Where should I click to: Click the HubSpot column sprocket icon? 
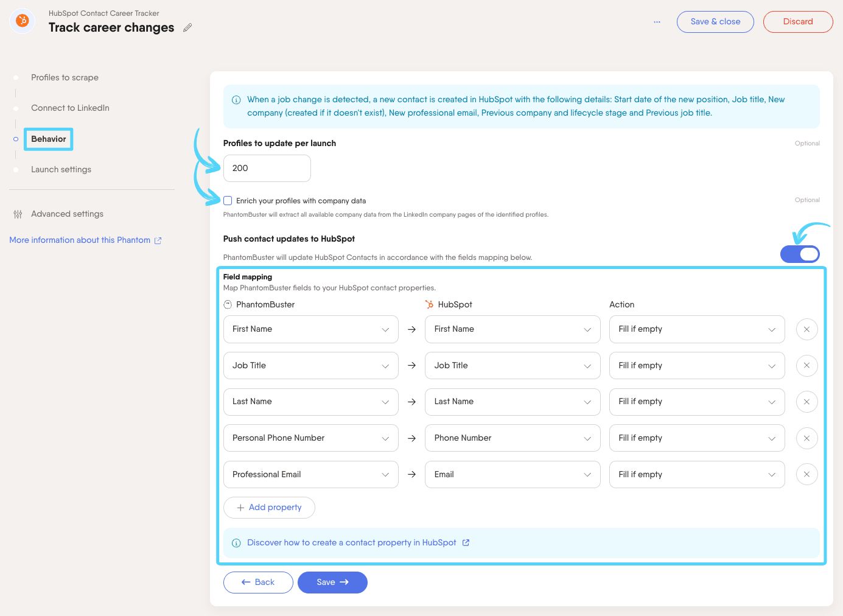pyautogui.click(x=429, y=304)
